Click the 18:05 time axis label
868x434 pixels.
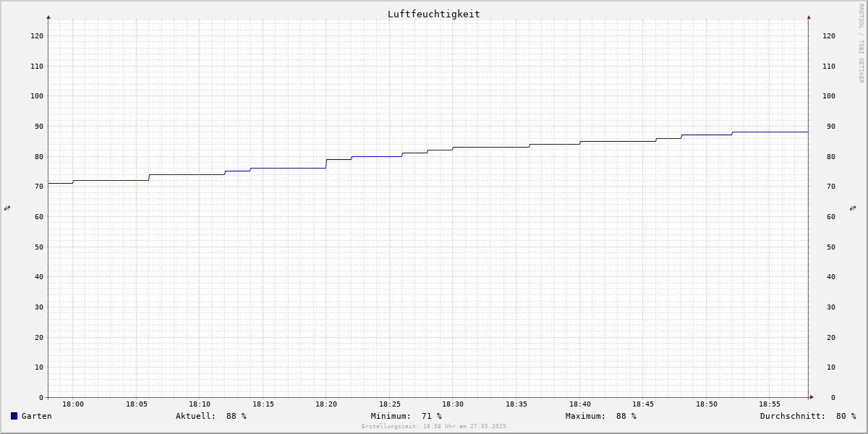[x=137, y=404]
